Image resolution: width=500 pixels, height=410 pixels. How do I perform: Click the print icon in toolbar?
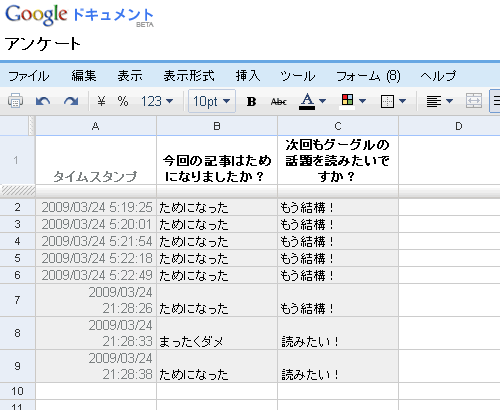[15, 101]
